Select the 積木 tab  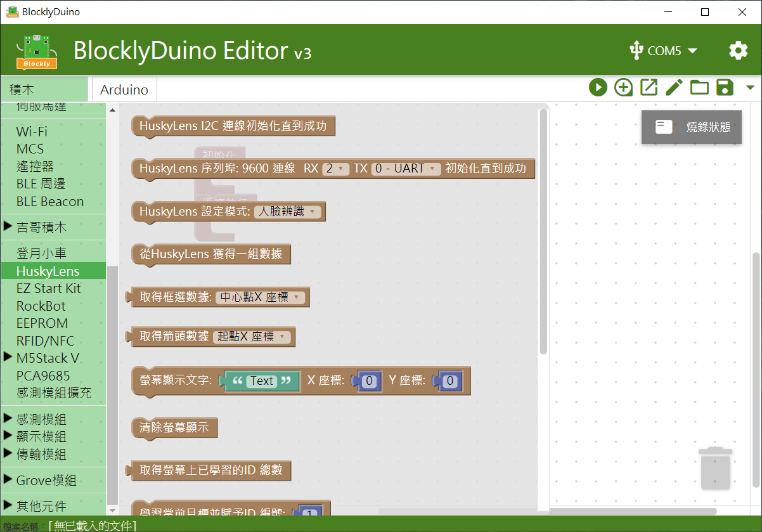click(43, 89)
